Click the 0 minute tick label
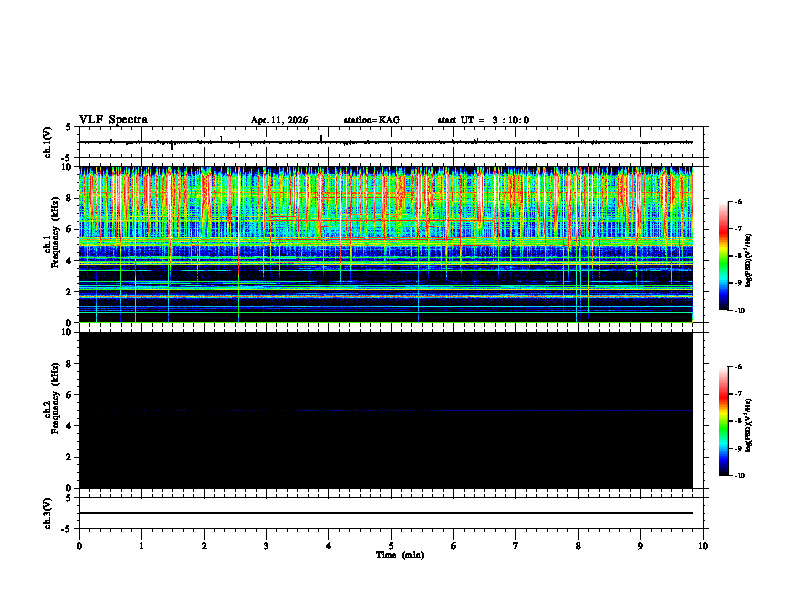 point(79,546)
